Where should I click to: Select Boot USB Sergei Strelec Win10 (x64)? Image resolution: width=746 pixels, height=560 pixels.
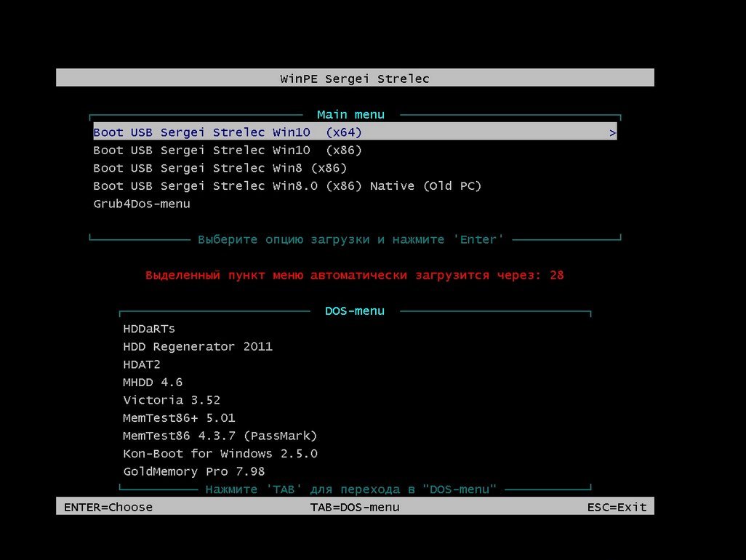pyautogui.click(x=355, y=132)
